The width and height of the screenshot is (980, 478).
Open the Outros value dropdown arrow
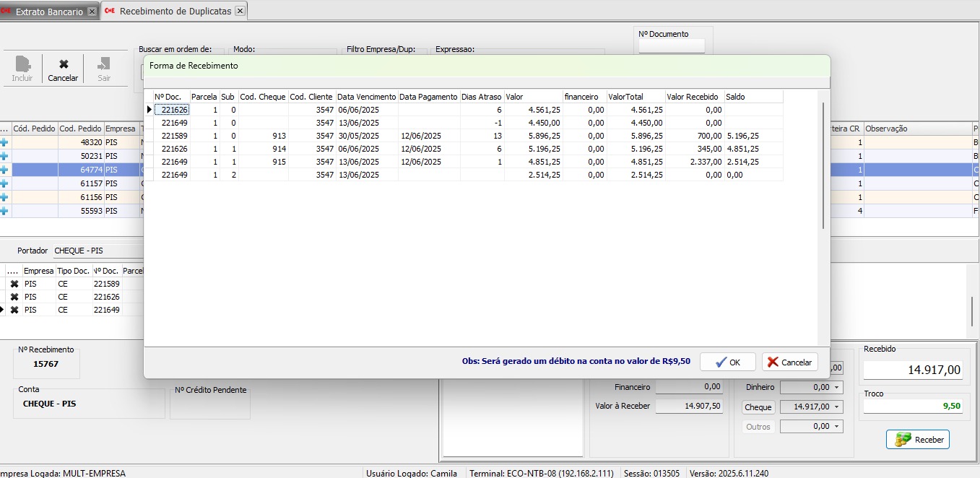point(836,427)
